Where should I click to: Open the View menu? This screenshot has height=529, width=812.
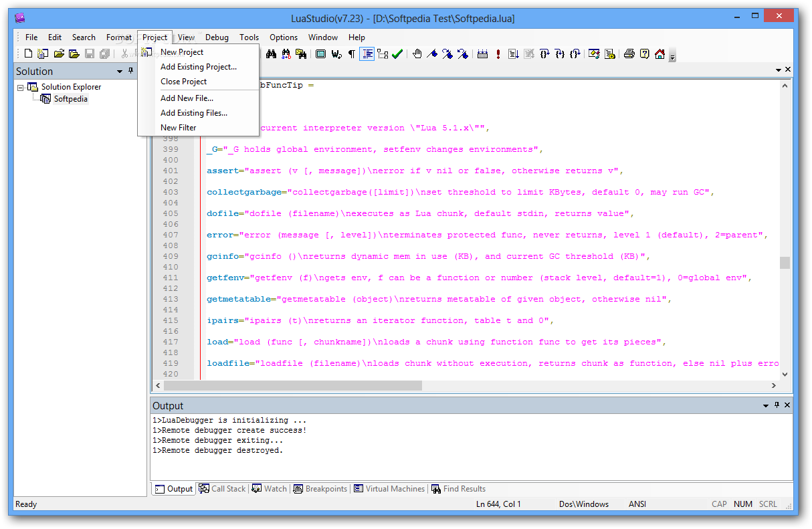click(187, 37)
